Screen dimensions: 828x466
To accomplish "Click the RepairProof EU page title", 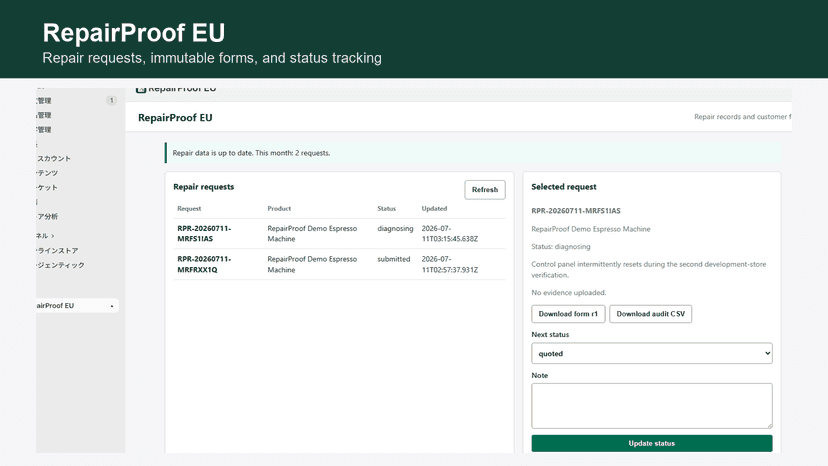I will point(175,118).
